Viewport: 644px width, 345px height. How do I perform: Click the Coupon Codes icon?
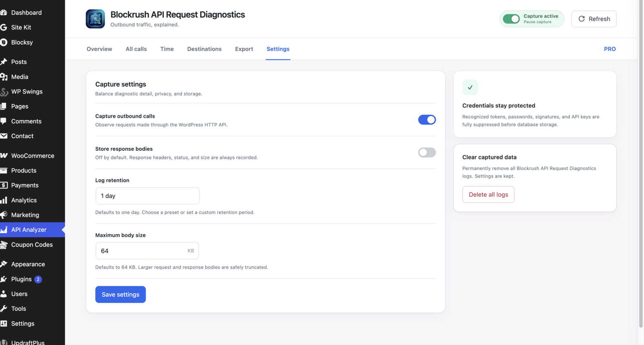[4, 245]
